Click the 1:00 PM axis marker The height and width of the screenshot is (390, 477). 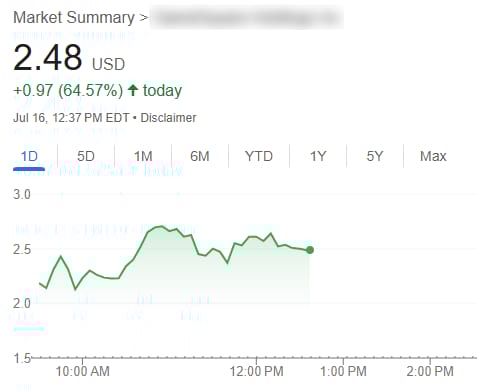click(x=343, y=371)
